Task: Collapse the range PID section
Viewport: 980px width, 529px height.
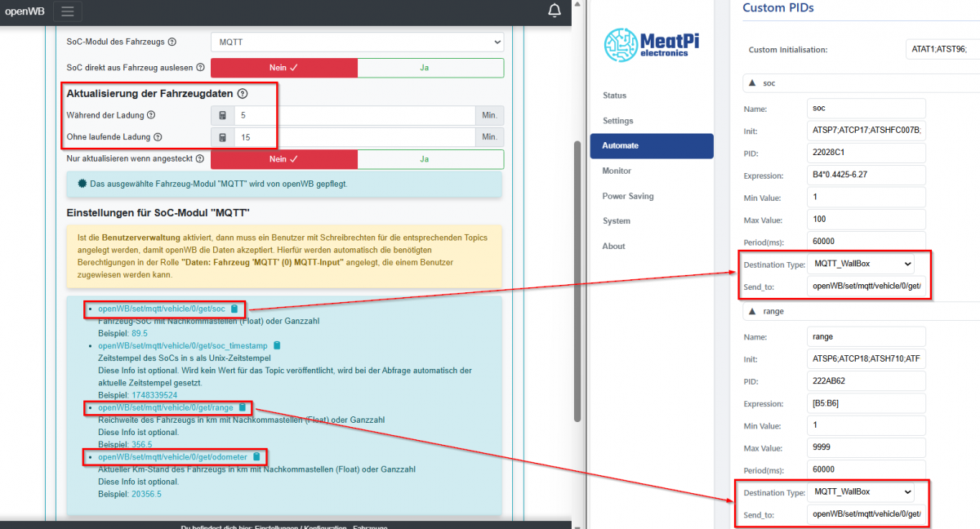Action: 751,312
